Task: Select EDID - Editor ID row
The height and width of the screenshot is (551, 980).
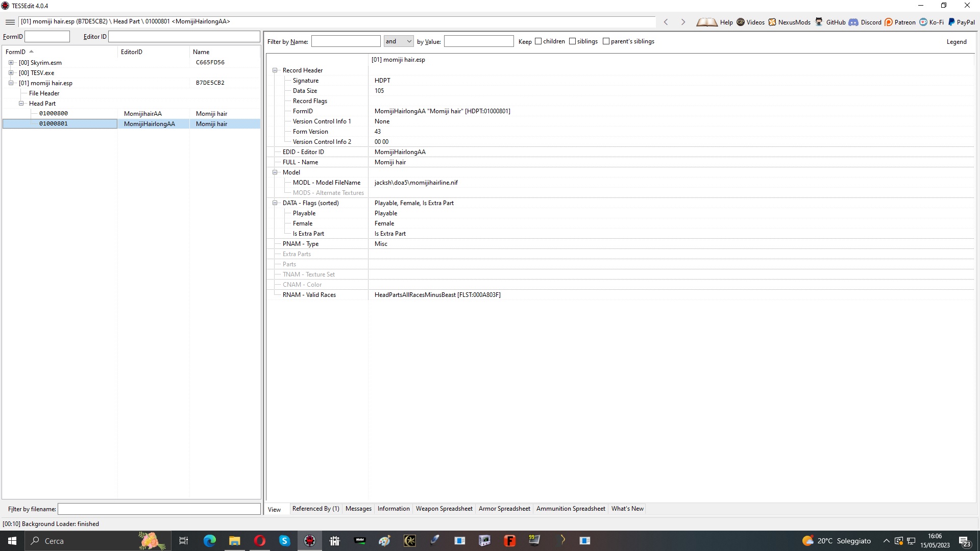Action: tap(620, 152)
